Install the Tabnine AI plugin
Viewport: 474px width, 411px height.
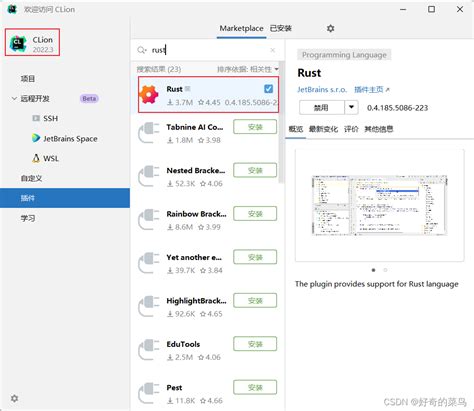click(x=255, y=127)
